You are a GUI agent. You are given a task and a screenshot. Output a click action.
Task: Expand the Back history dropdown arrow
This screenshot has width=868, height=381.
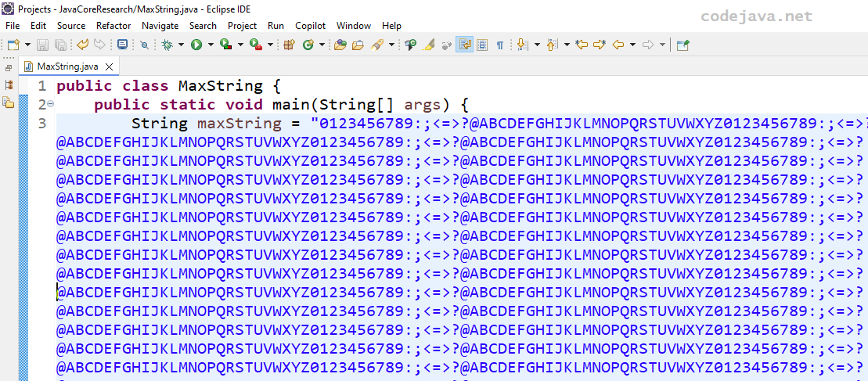(x=632, y=45)
